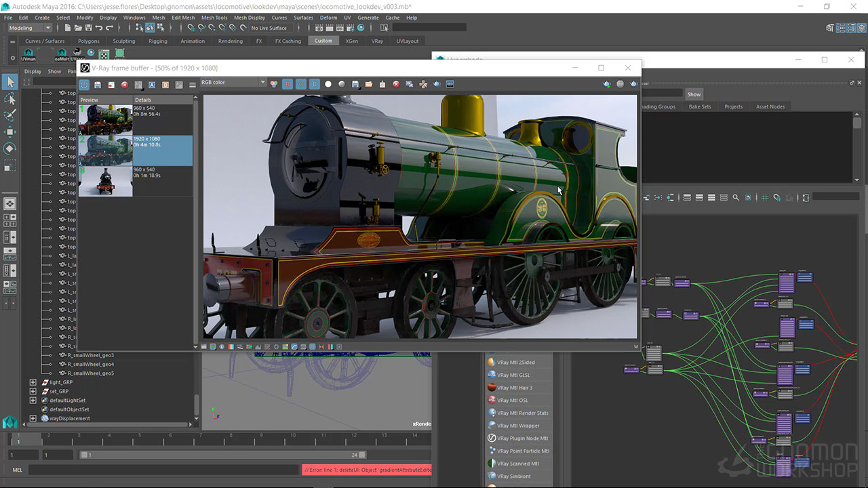
Task: Click the Open Scene folder icon
Action: click(x=78, y=28)
